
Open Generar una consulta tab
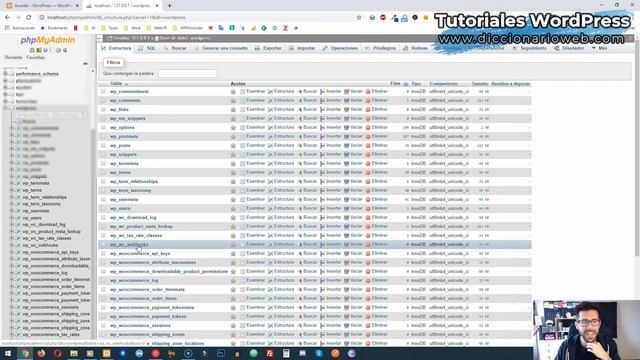pos(221,48)
